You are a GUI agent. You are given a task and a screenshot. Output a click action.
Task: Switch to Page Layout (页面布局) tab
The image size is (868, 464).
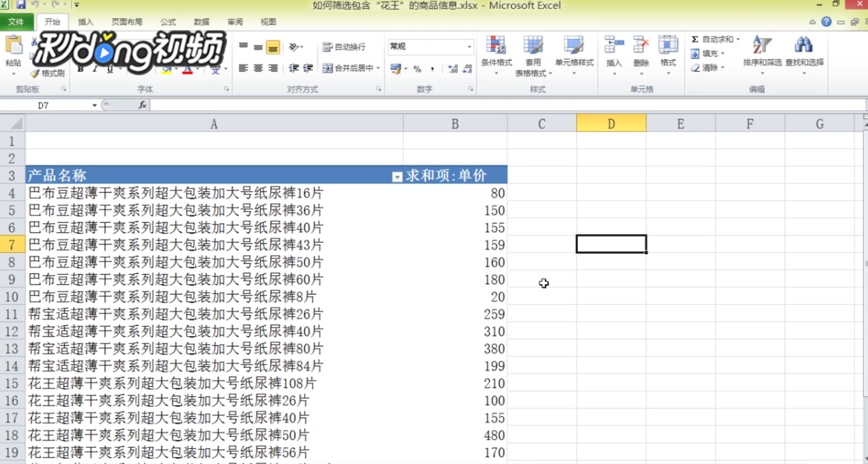click(127, 22)
